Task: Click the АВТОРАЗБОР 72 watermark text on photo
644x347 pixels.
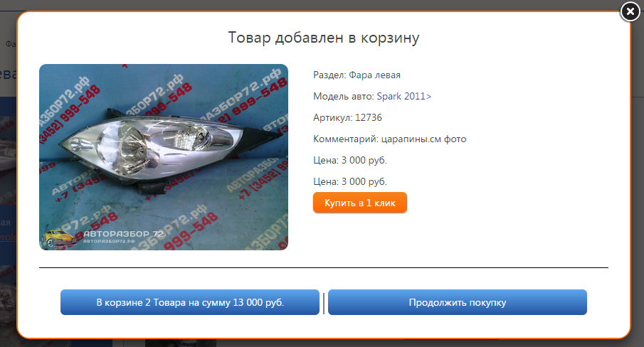Action: click(x=123, y=234)
